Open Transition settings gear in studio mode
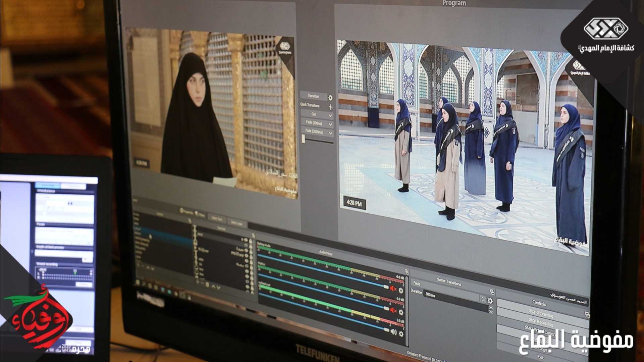The width and height of the screenshot is (644, 362). coord(330,98)
